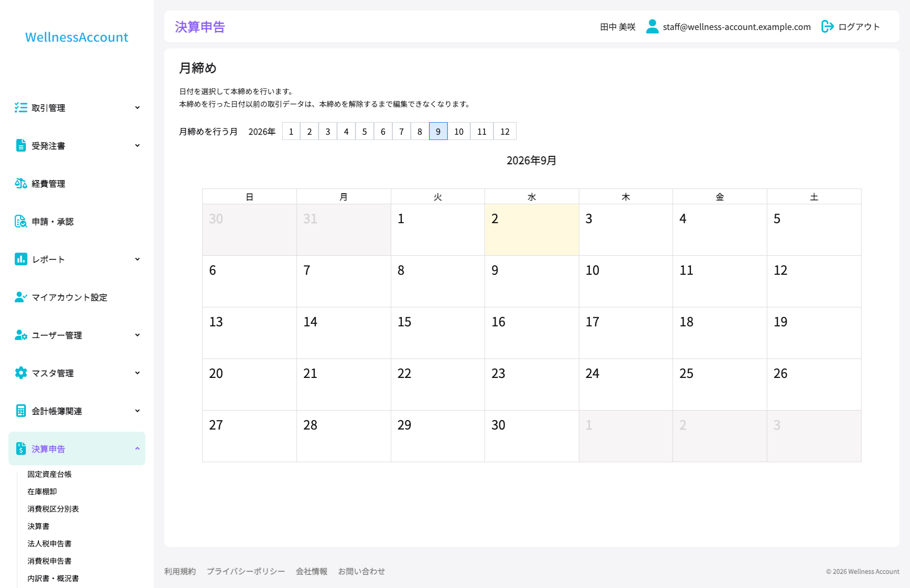Select highlighted September 2 calendar cell
Image resolution: width=910 pixels, height=588 pixels.
532,230
